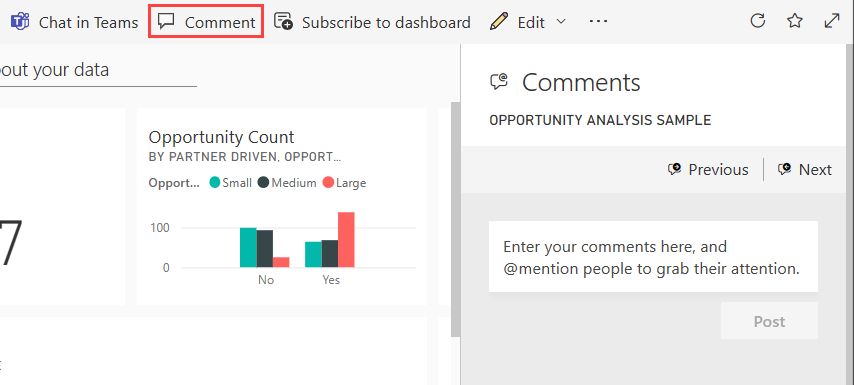Click the dashboard vertical scrollbar
The image size is (854, 385).
coord(455,219)
